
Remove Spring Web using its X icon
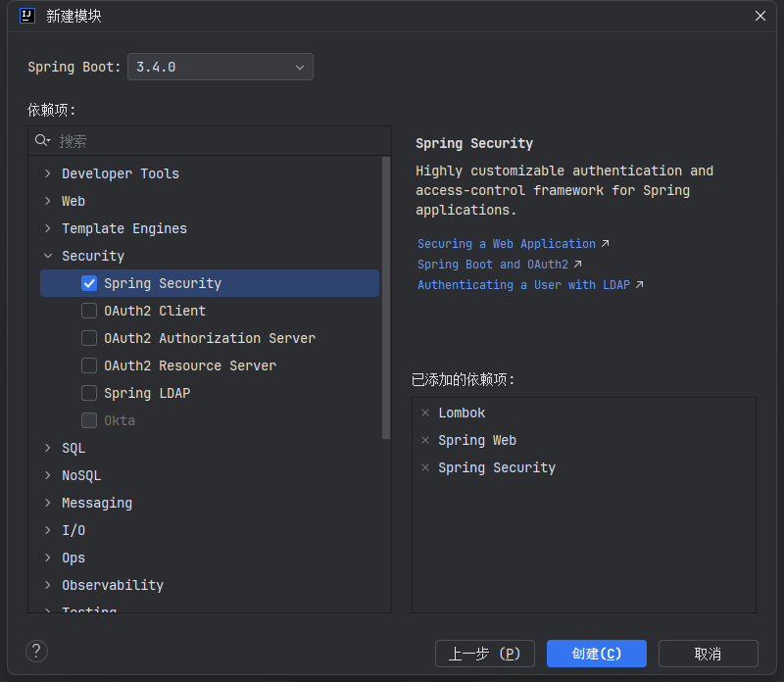tap(425, 441)
